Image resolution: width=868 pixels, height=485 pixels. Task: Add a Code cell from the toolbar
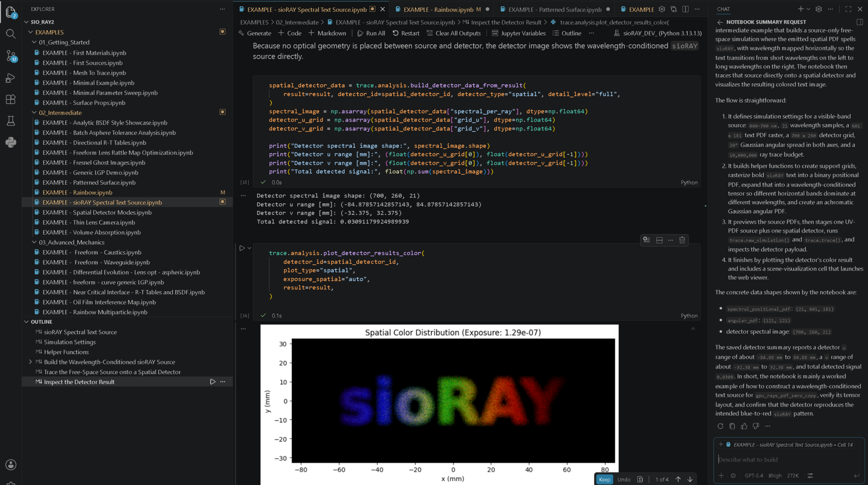pos(290,33)
